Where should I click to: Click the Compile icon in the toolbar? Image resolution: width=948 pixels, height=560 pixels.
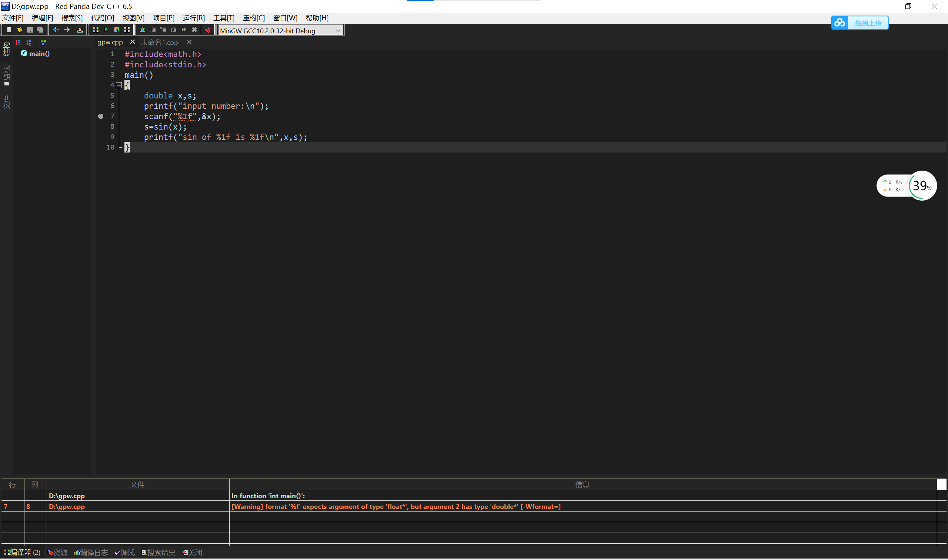tap(96, 30)
